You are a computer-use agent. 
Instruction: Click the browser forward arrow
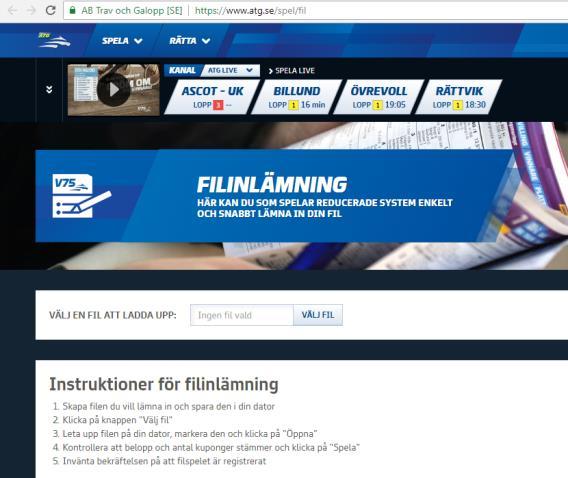pyautogui.click(x=31, y=11)
